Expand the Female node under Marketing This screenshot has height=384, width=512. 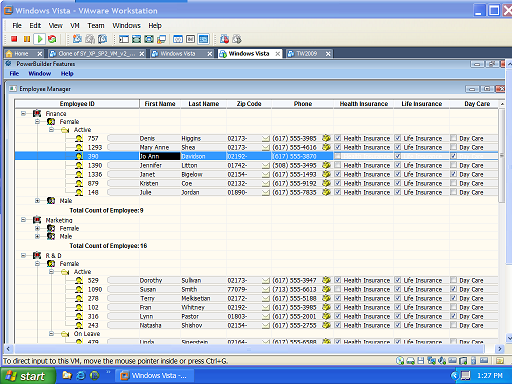click(37, 228)
